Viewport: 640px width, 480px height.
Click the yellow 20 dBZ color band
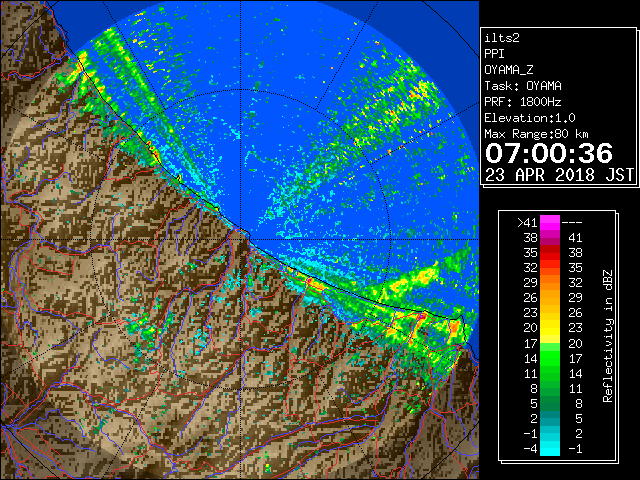tap(550, 328)
